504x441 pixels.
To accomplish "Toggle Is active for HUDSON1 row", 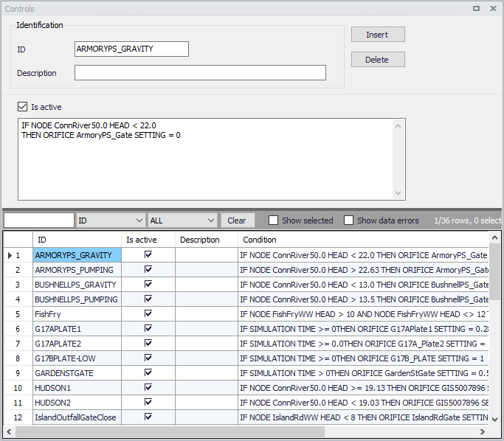I will (148, 388).
